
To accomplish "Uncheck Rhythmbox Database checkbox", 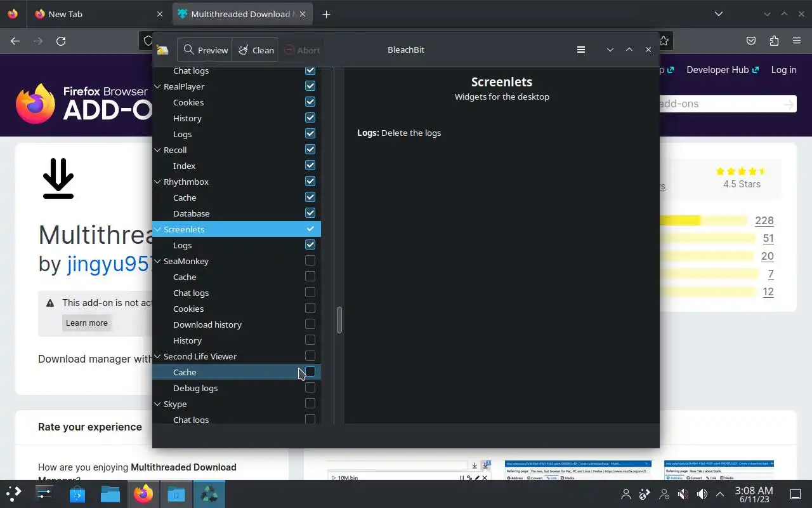I will [310, 213].
